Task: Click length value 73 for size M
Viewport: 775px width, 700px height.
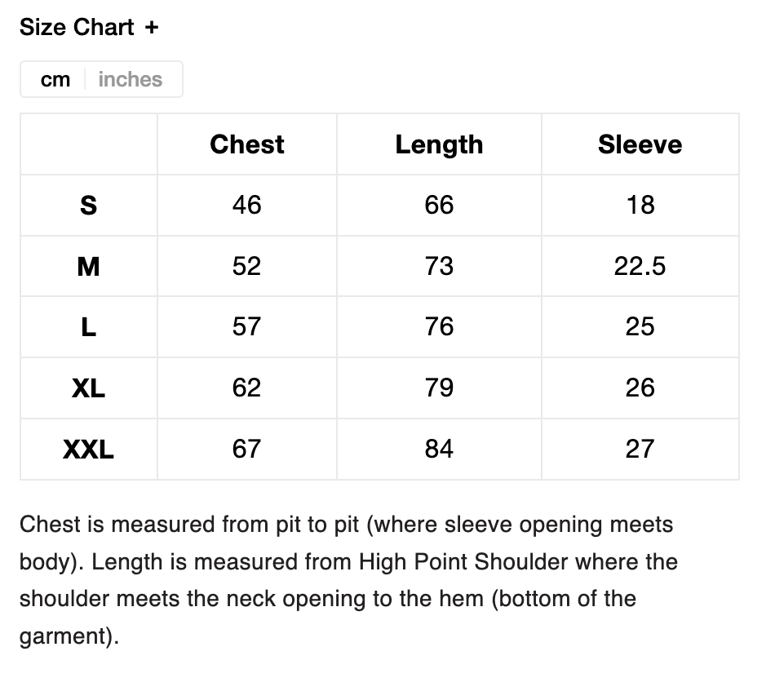Action: 439,266
